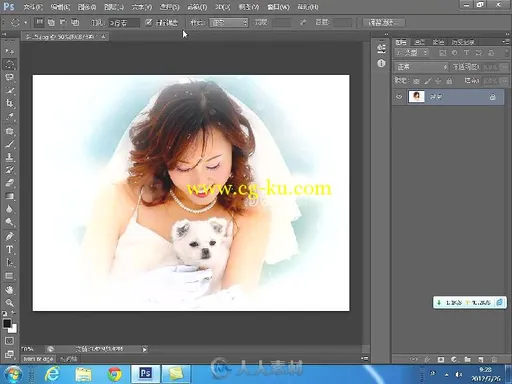Add adjustment layer from Layers panel bottom

click(454, 359)
